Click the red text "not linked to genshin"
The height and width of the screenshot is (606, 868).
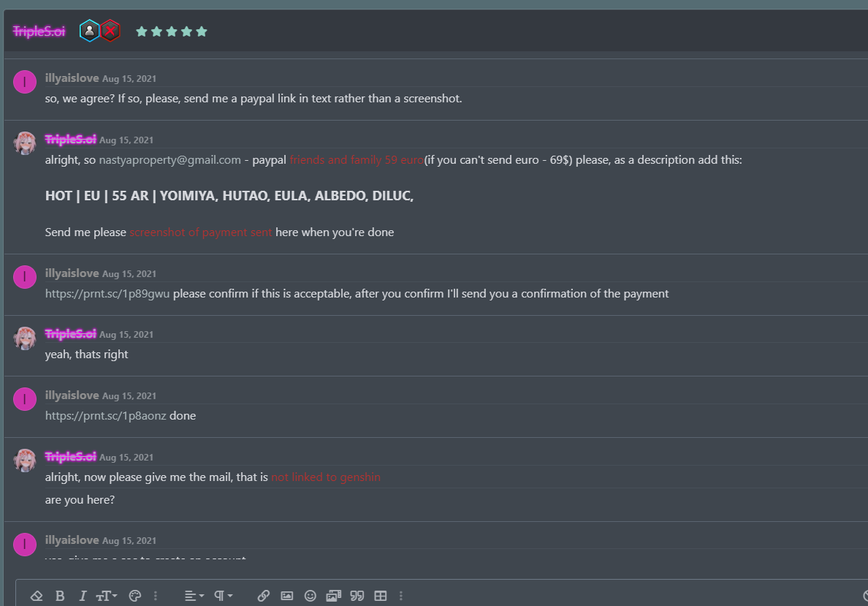[326, 477]
